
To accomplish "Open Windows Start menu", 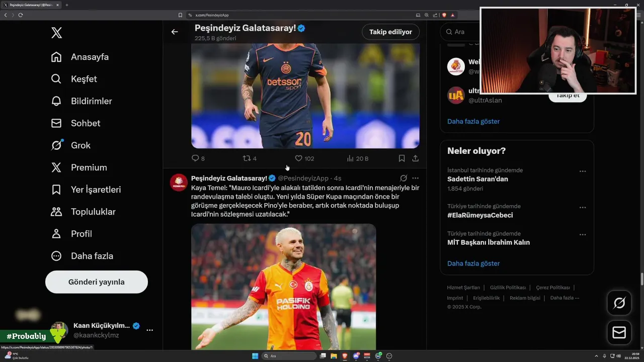I will coord(255,356).
